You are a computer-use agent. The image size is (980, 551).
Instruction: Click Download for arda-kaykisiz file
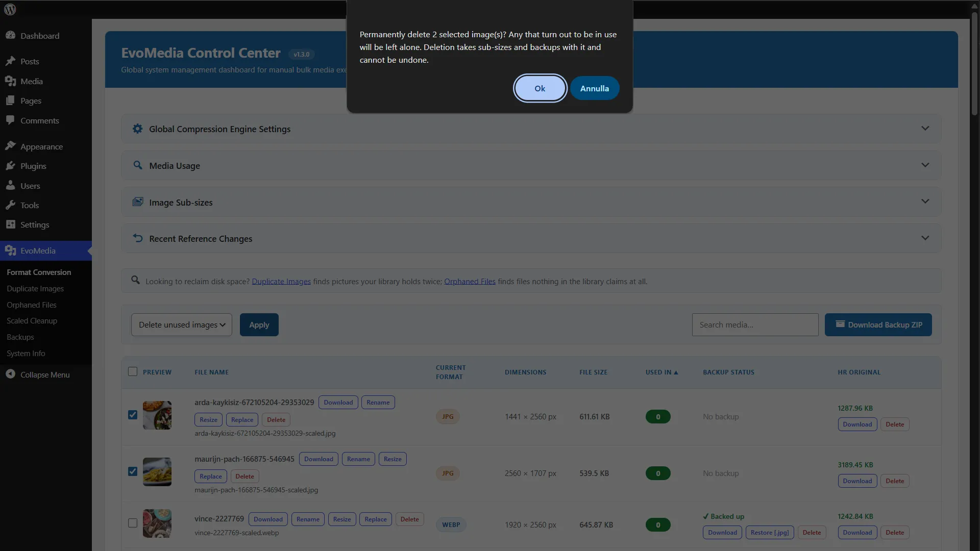point(338,402)
